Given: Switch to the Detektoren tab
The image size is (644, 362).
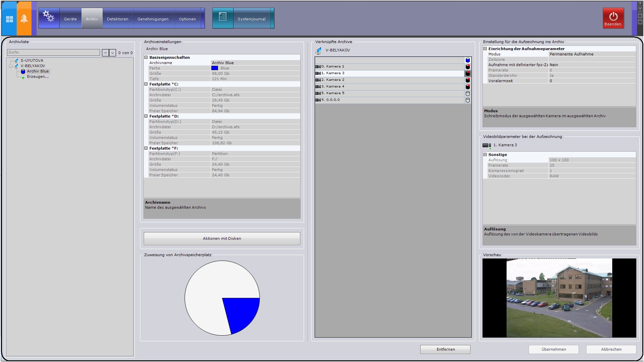Looking at the screenshot, I should [117, 19].
